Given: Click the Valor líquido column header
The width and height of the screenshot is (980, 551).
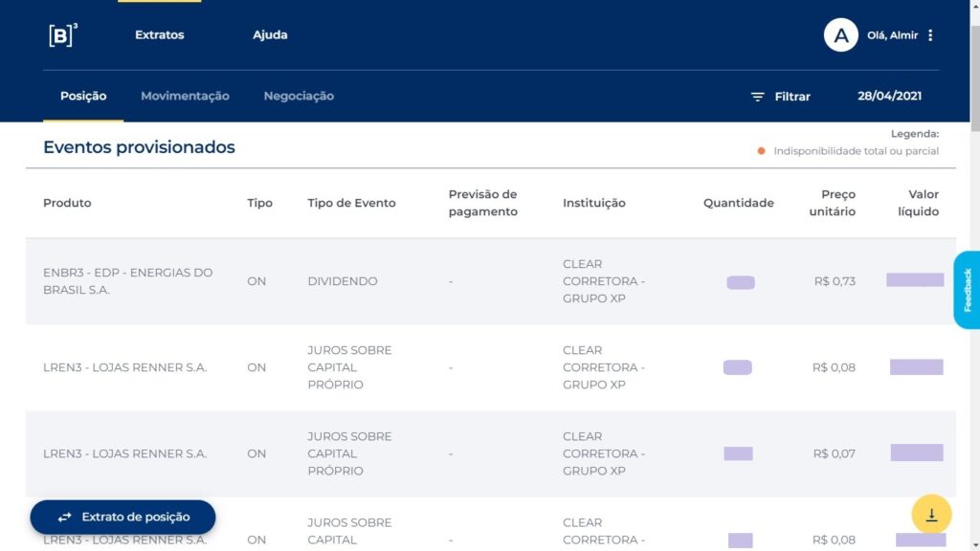Looking at the screenshot, I should 918,203.
